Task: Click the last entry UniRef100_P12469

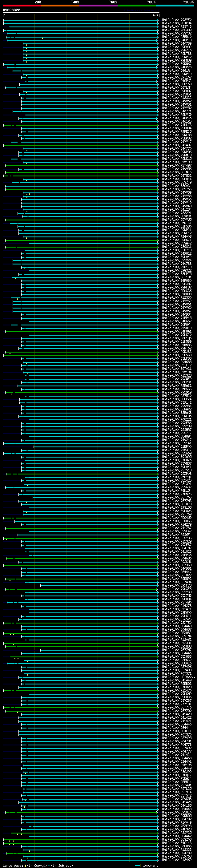Action: pos(176,860)
